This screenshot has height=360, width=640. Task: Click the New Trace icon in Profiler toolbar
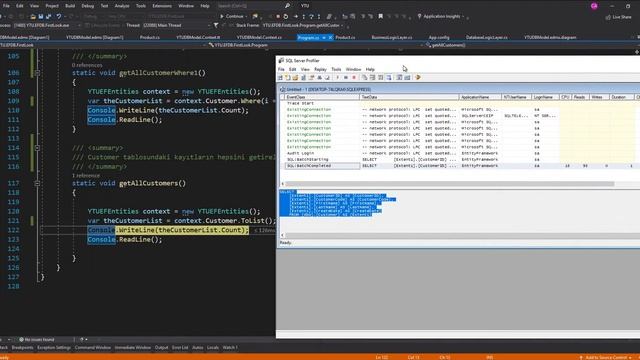click(x=280, y=78)
